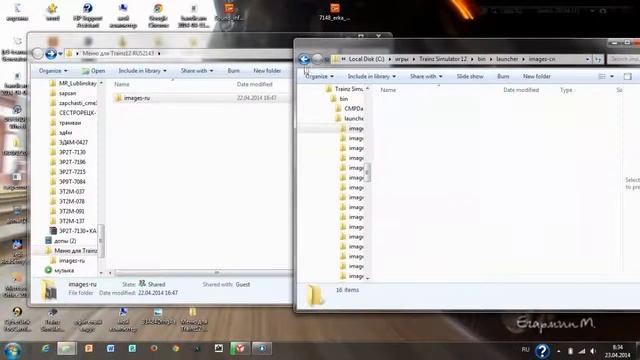640x360 pixels.
Task: Click the refresh icon beside the images-cn address bar
Action: click(598, 59)
